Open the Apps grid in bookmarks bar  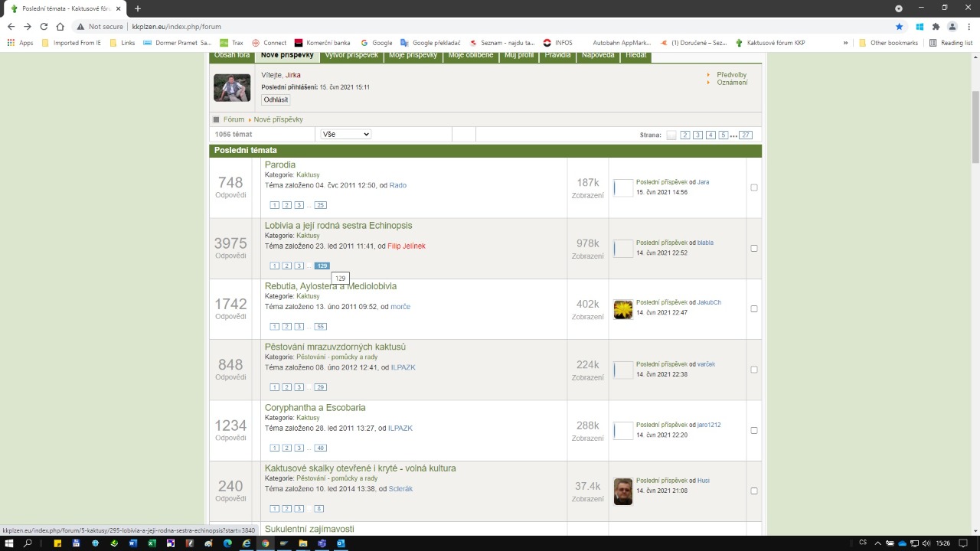pos(21,43)
